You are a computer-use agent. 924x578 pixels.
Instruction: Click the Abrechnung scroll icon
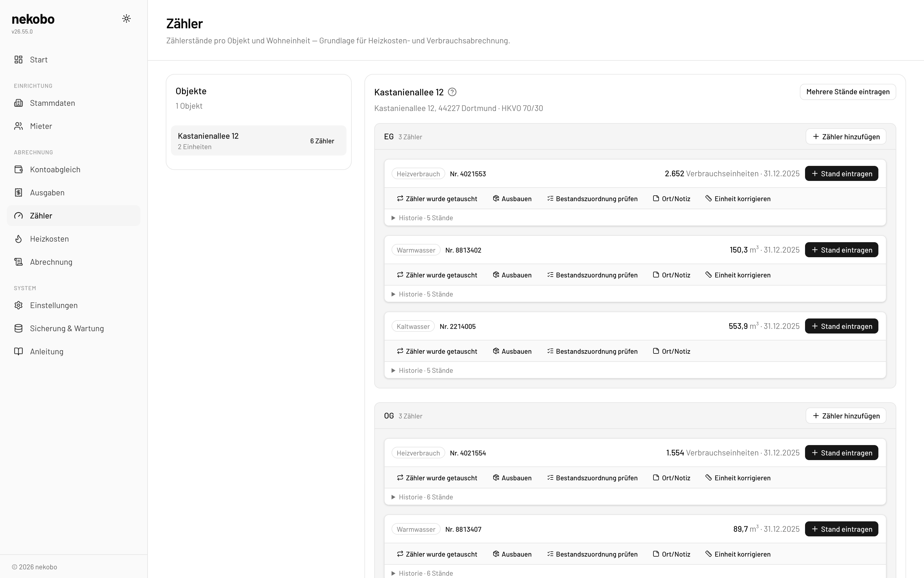pos(18,262)
